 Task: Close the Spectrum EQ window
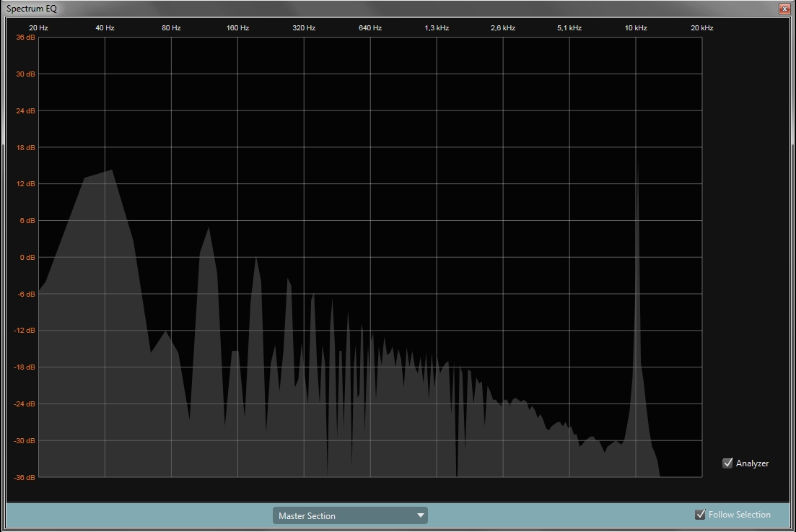pos(784,9)
